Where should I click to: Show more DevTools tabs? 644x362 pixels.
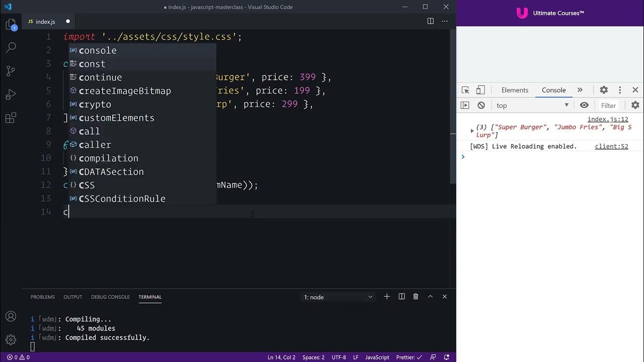[x=580, y=90]
